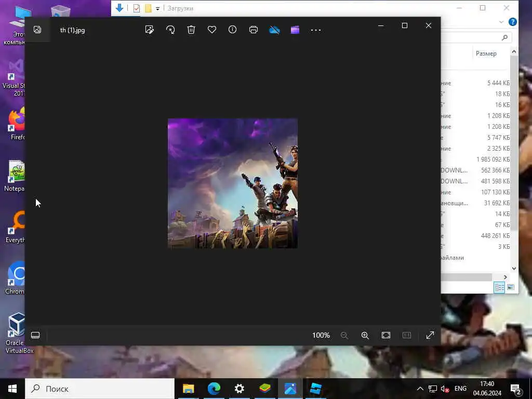
Task: Click the Photos app icon on the taskbar
Action: (290, 389)
